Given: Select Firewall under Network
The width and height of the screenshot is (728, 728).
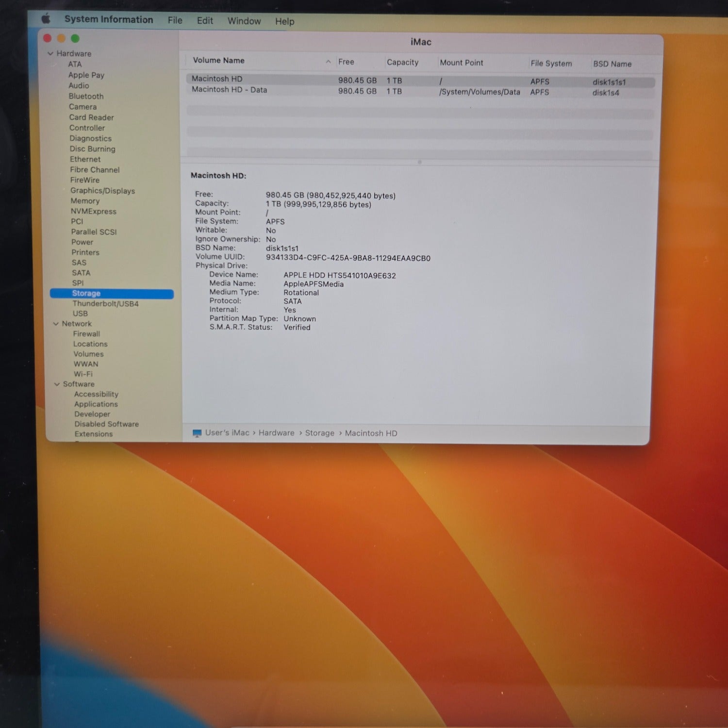Looking at the screenshot, I should tap(86, 334).
